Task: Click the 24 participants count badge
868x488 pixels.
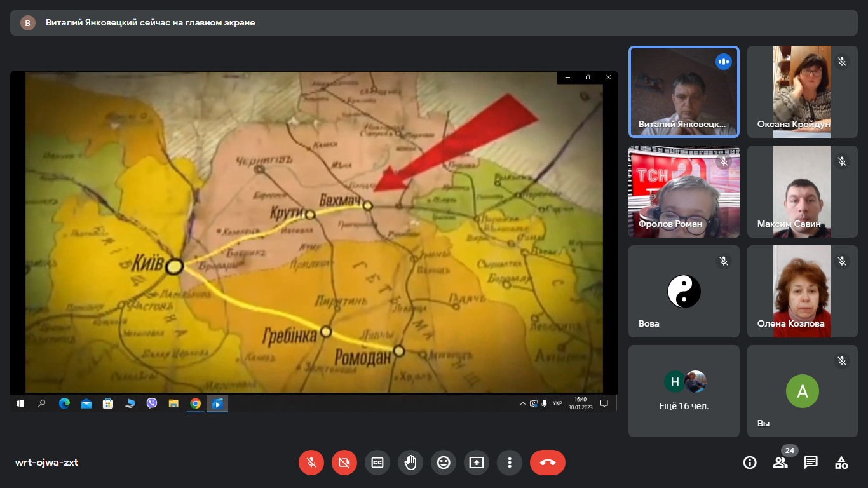Action: 790,451
